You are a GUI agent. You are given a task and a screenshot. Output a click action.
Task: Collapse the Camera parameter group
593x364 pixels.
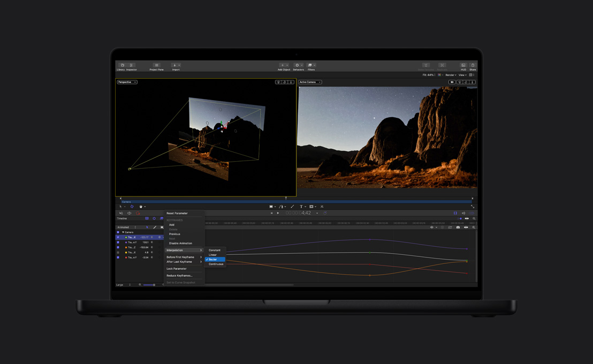123,232
